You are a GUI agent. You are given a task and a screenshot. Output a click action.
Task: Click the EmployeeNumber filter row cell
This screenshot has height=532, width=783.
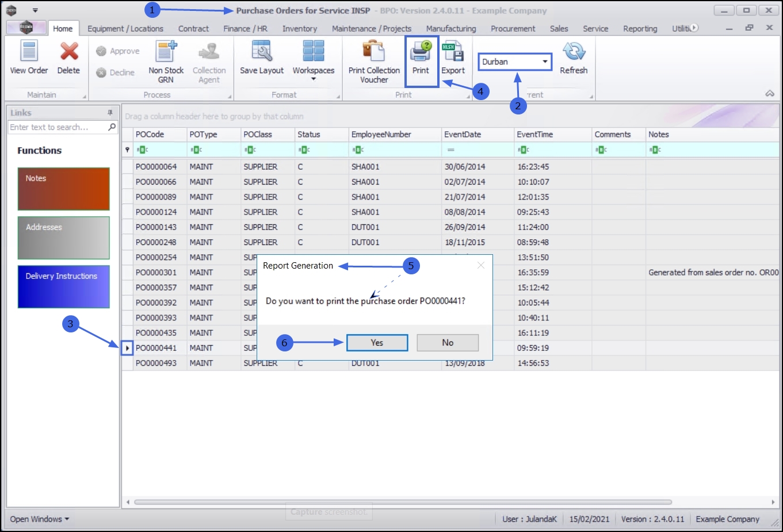[395, 150]
